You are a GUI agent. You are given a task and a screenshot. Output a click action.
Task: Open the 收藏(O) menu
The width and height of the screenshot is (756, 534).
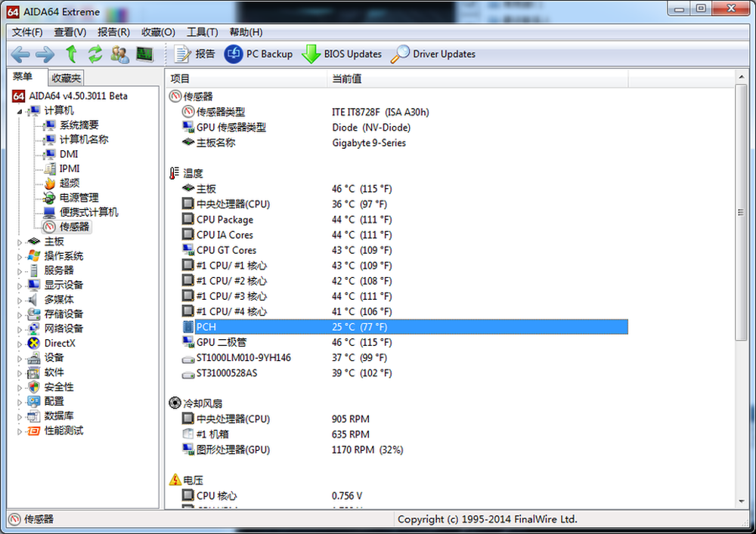(158, 32)
